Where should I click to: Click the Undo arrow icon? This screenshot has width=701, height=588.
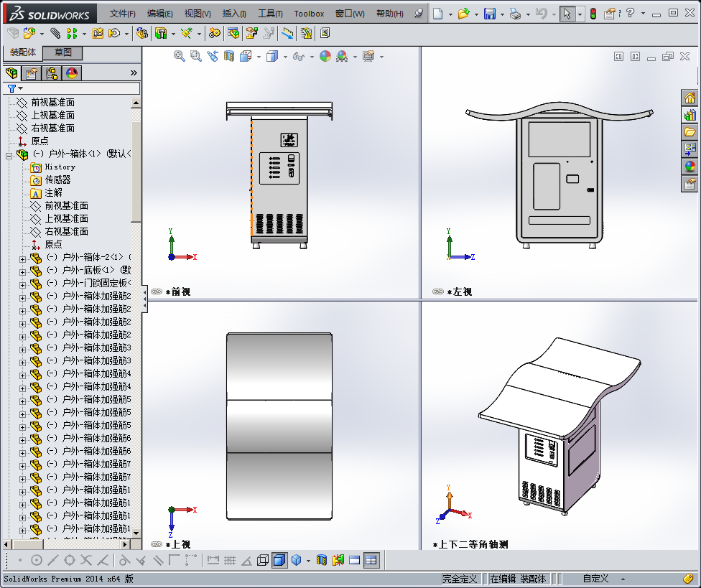[x=542, y=14]
